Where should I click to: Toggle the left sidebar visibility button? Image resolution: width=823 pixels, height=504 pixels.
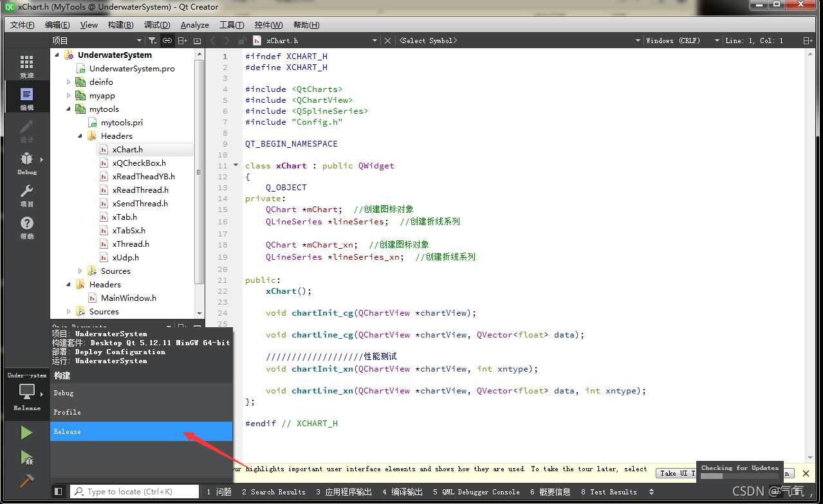[x=59, y=492]
